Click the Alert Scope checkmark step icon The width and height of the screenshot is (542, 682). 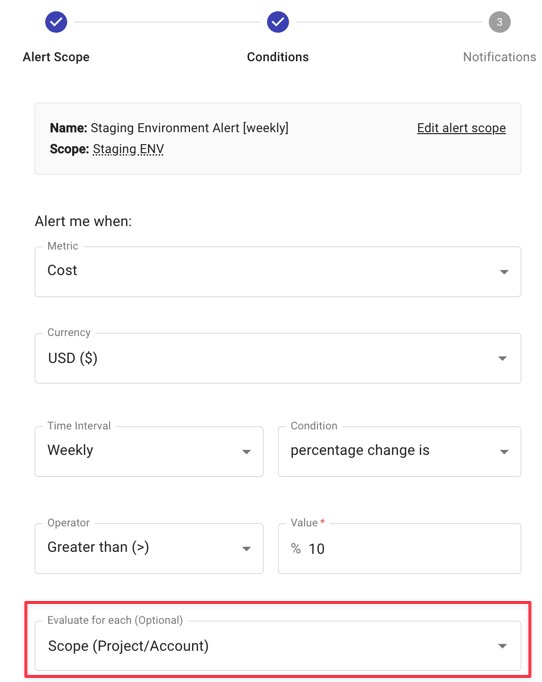(56, 22)
